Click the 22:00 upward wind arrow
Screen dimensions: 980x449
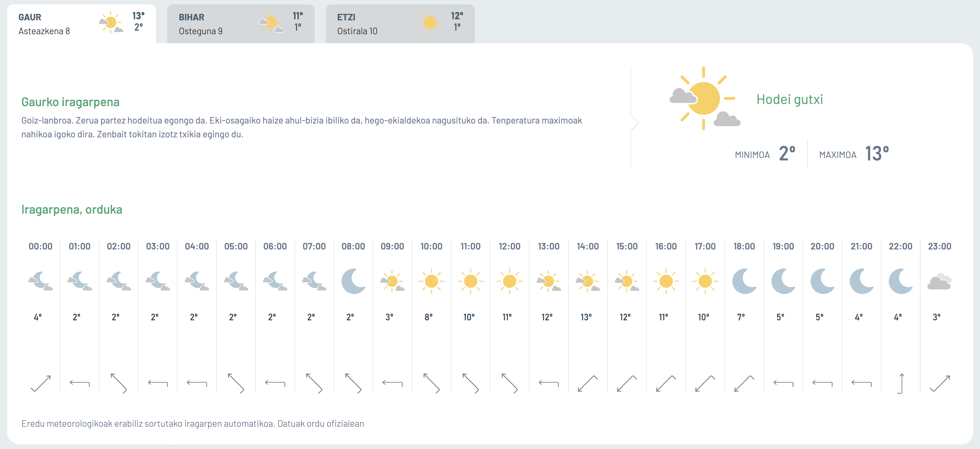coord(900,383)
